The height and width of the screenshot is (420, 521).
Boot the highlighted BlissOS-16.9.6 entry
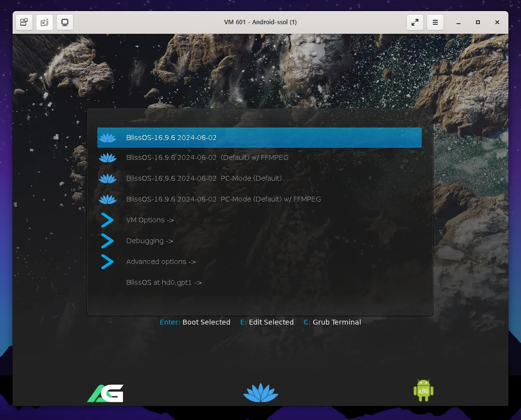(x=171, y=137)
